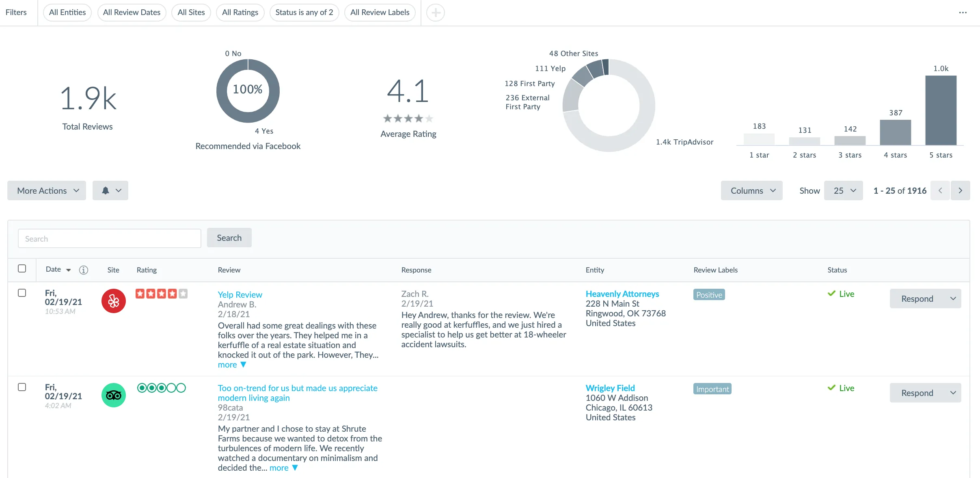Open the All Ratings filter
Screen dimensions: 980x478
click(240, 13)
